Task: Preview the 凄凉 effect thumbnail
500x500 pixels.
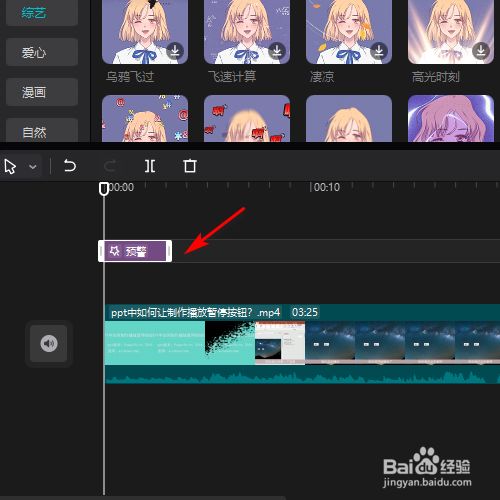Action: tap(349, 32)
